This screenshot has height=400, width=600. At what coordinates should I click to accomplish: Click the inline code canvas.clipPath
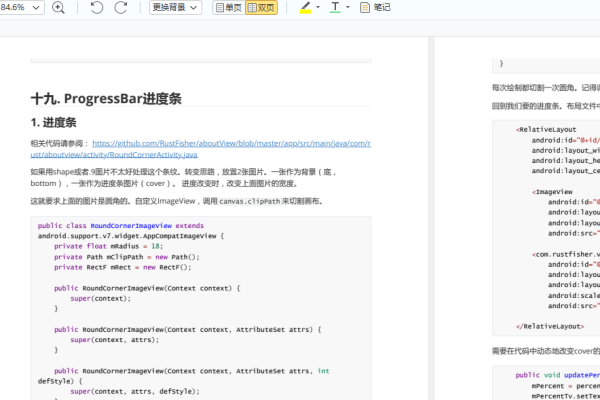coord(249,201)
